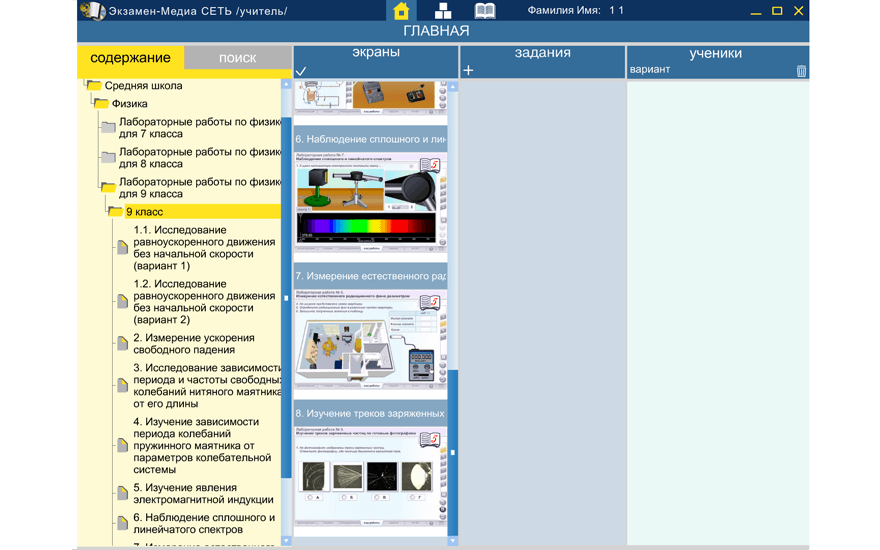Click the ГЛАВНАЯ title bar label
The width and height of the screenshot is (880, 550).
(x=436, y=31)
